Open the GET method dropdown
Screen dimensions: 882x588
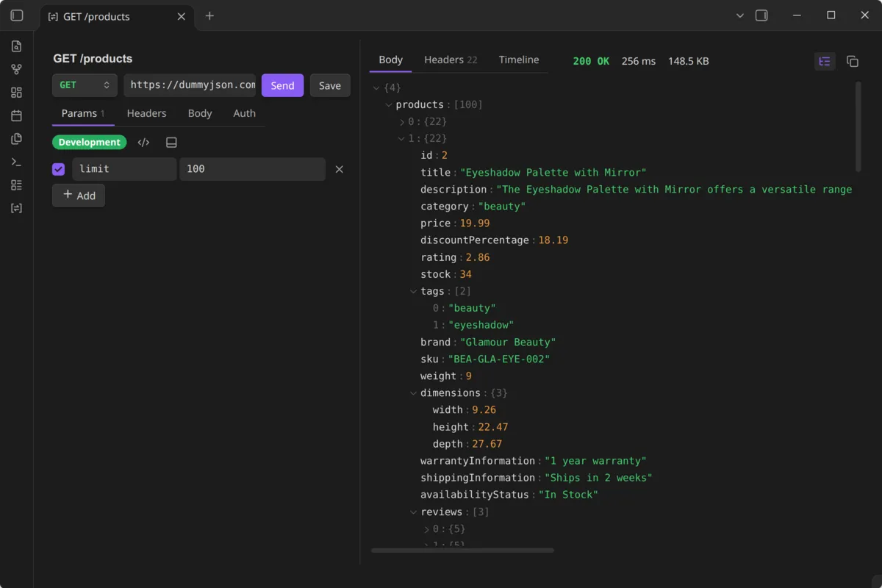[85, 85]
